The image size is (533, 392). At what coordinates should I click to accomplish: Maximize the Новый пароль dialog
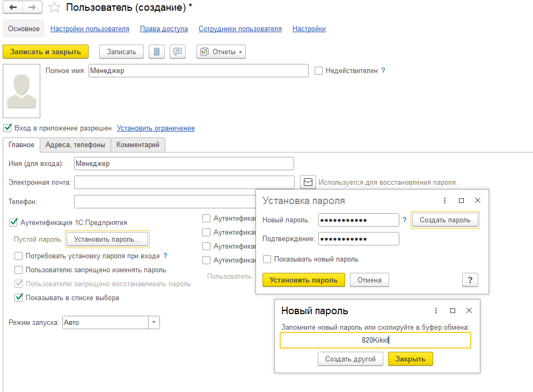[x=453, y=311]
